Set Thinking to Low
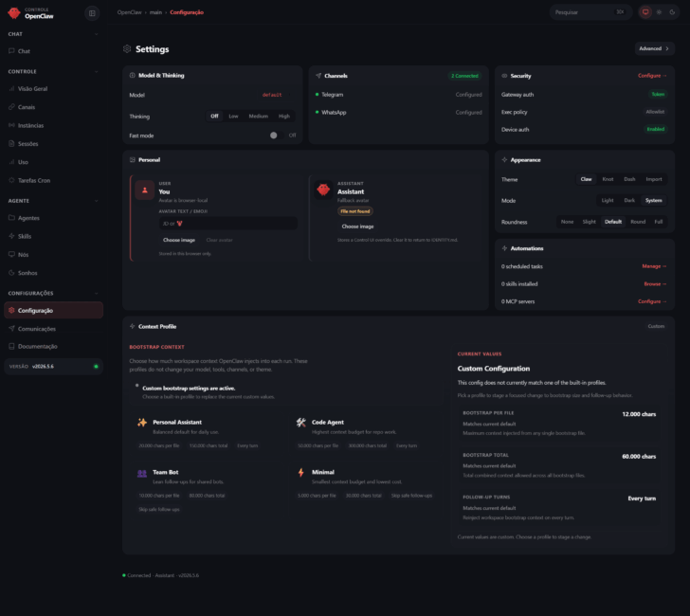690x616 pixels. (233, 117)
